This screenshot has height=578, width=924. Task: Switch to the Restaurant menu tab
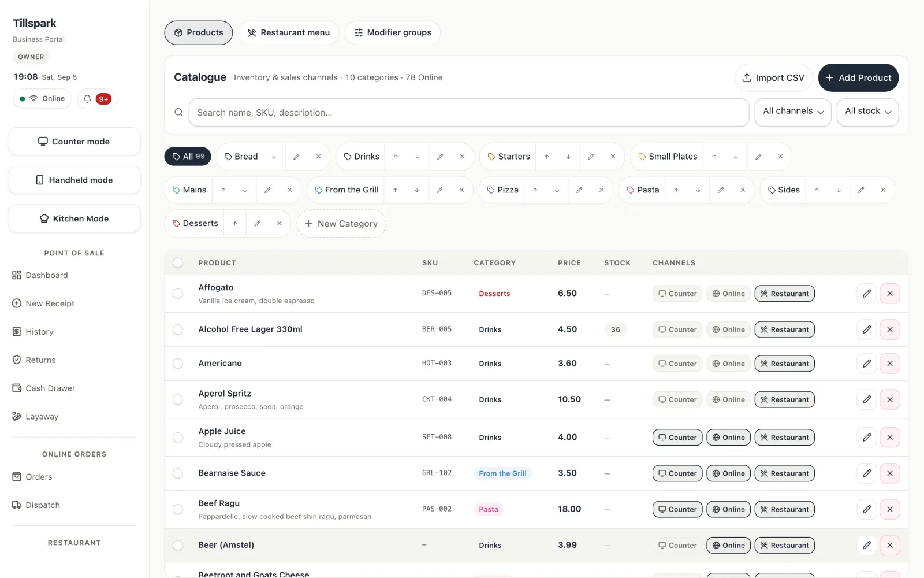pos(289,33)
